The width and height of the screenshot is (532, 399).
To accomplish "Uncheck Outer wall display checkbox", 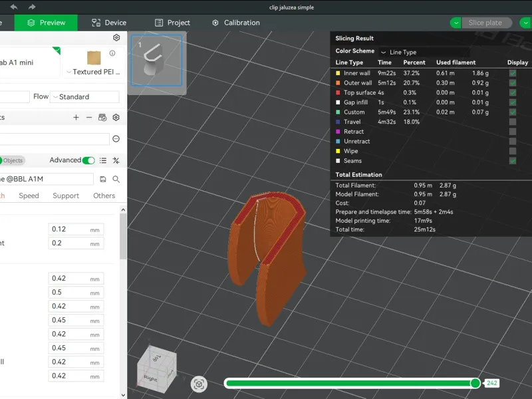I will (x=513, y=82).
